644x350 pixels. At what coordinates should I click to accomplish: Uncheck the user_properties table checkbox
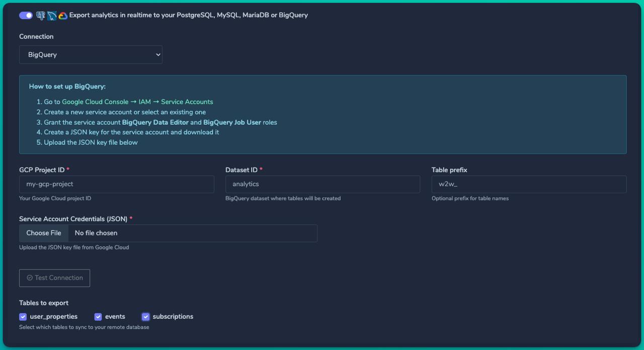coord(23,317)
